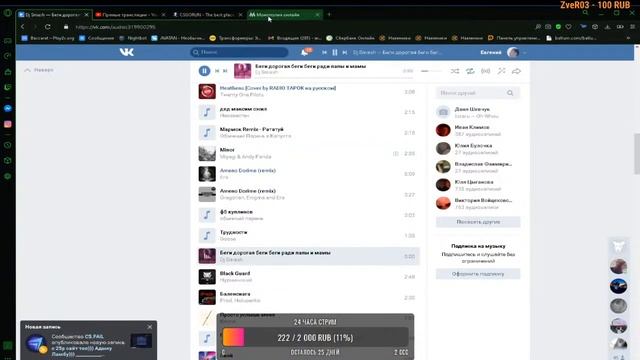Share the current track with arrow icon

pyautogui.click(x=516, y=71)
